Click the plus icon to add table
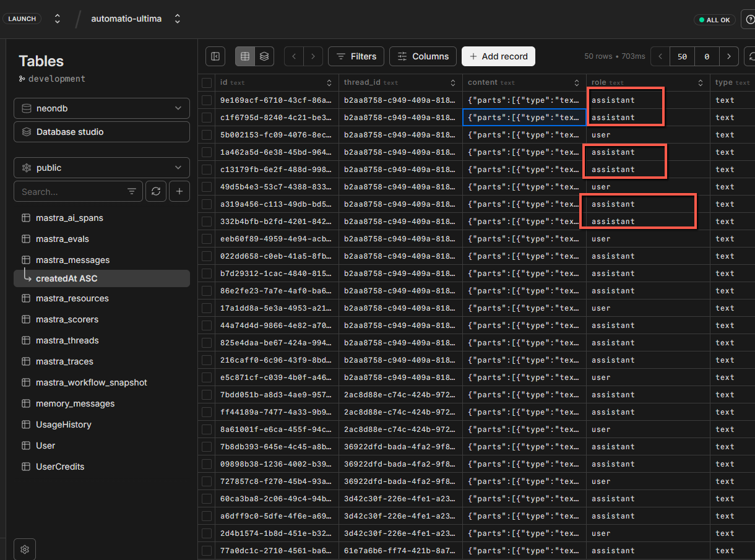 pyautogui.click(x=179, y=192)
